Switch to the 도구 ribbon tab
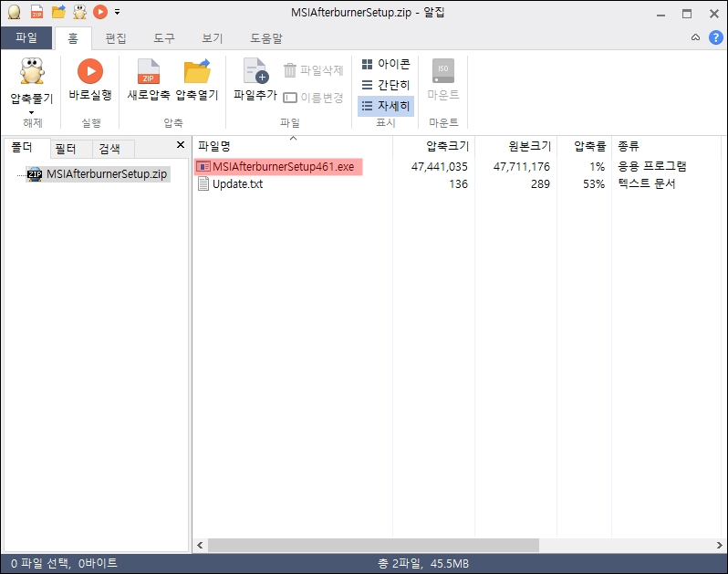Screen dimensions: 728x574 (164, 38)
